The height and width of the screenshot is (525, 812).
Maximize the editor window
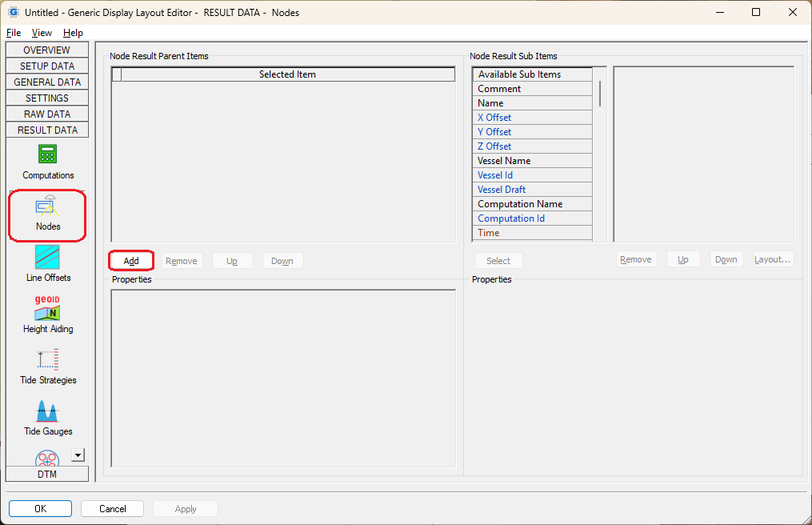(x=756, y=12)
